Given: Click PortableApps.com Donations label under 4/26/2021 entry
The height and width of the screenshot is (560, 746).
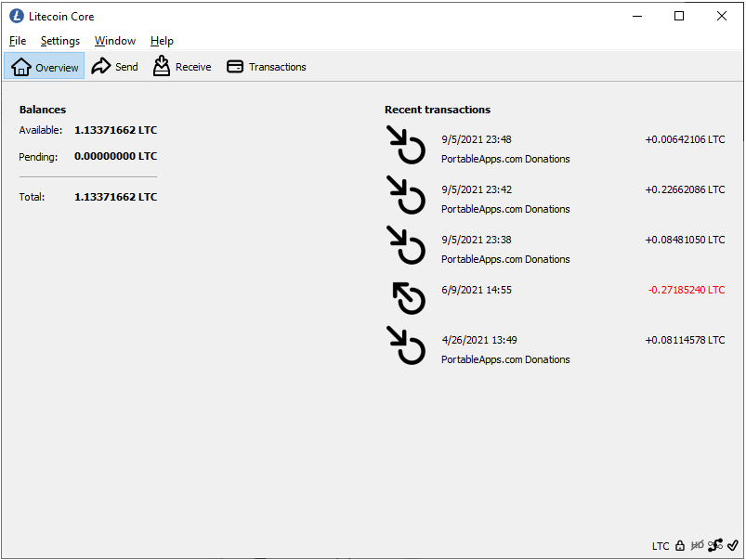Looking at the screenshot, I should [505, 359].
